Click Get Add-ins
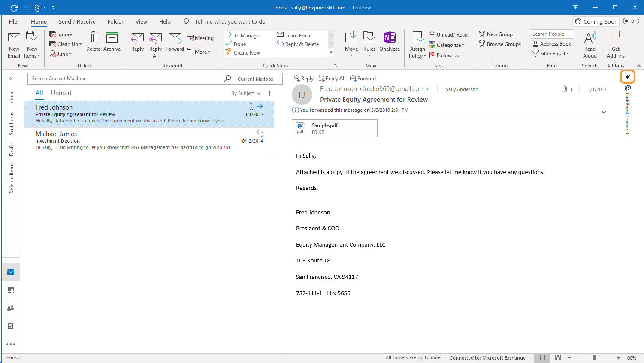 tap(616, 45)
